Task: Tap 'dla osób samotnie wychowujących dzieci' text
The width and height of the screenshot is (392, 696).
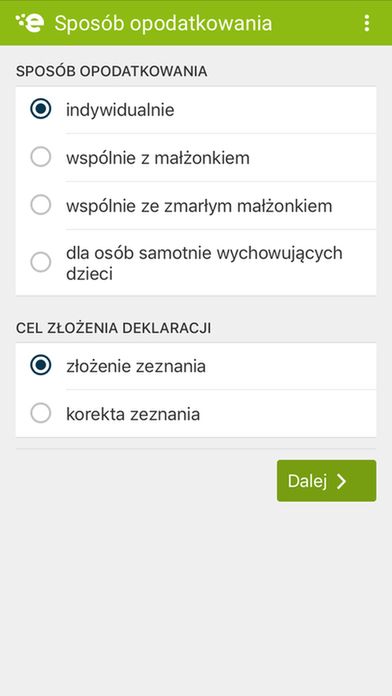Action: [x=204, y=263]
